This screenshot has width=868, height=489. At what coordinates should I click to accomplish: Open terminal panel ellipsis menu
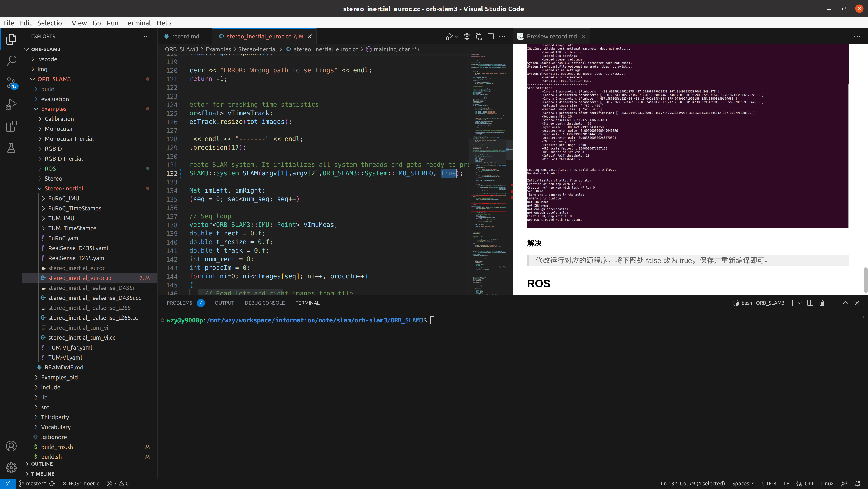click(x=834, y=303)
